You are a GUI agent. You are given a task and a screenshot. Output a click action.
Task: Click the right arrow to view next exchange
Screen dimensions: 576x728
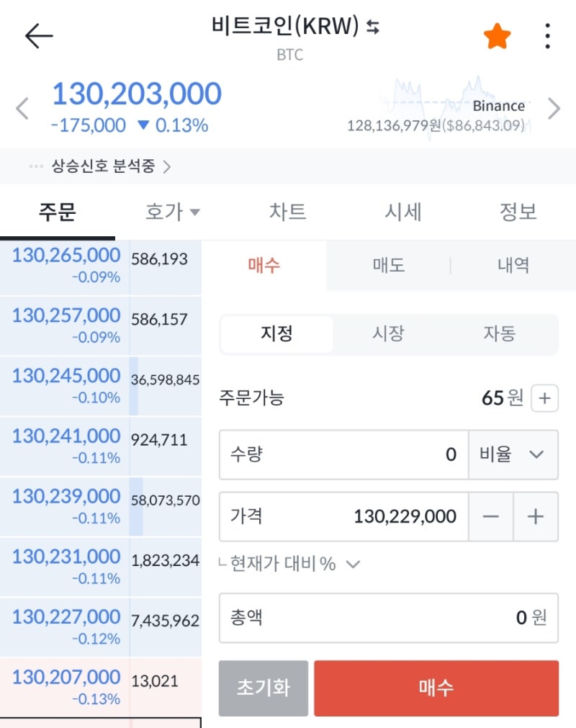point(554,108)
